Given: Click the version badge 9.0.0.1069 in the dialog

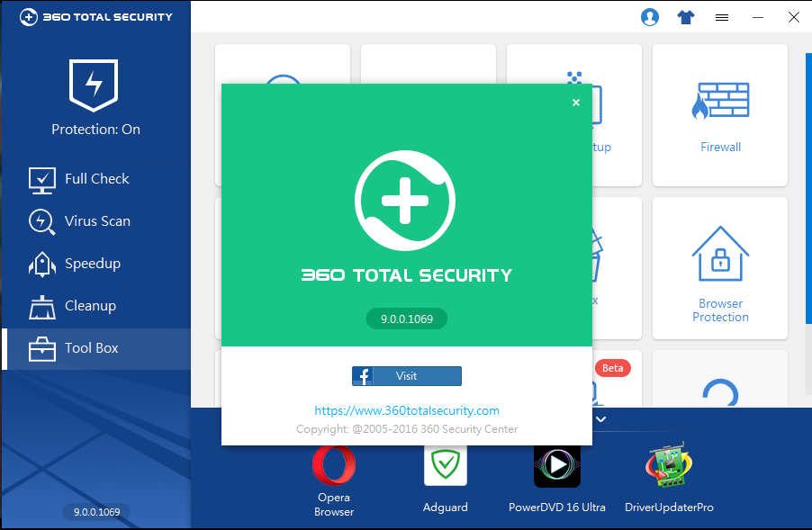Looking at the screenshot, I should tap(407, 319).
